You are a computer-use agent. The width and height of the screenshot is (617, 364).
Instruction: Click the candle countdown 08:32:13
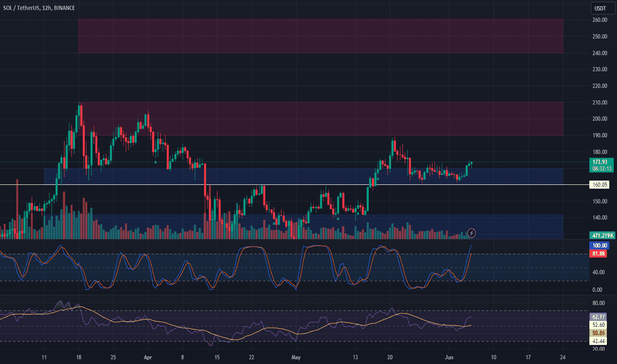pos(601,168)
